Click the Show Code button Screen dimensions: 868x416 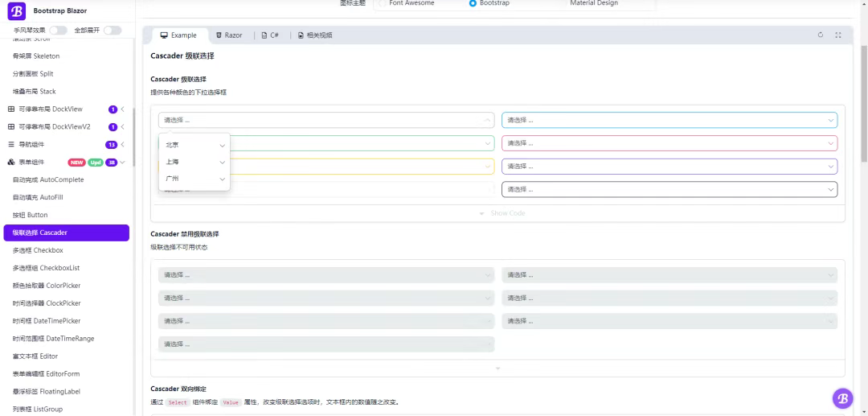click(502, 213)
